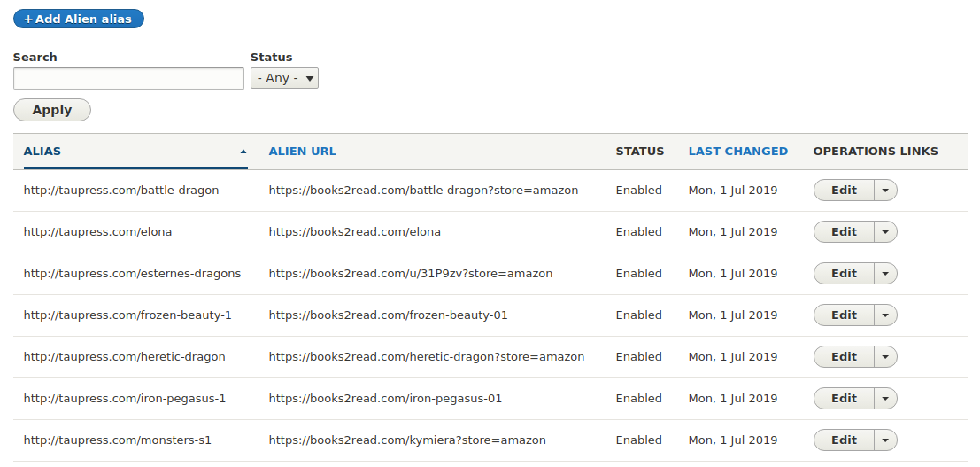Edit the frozen-beauty-1 alias

844,315
